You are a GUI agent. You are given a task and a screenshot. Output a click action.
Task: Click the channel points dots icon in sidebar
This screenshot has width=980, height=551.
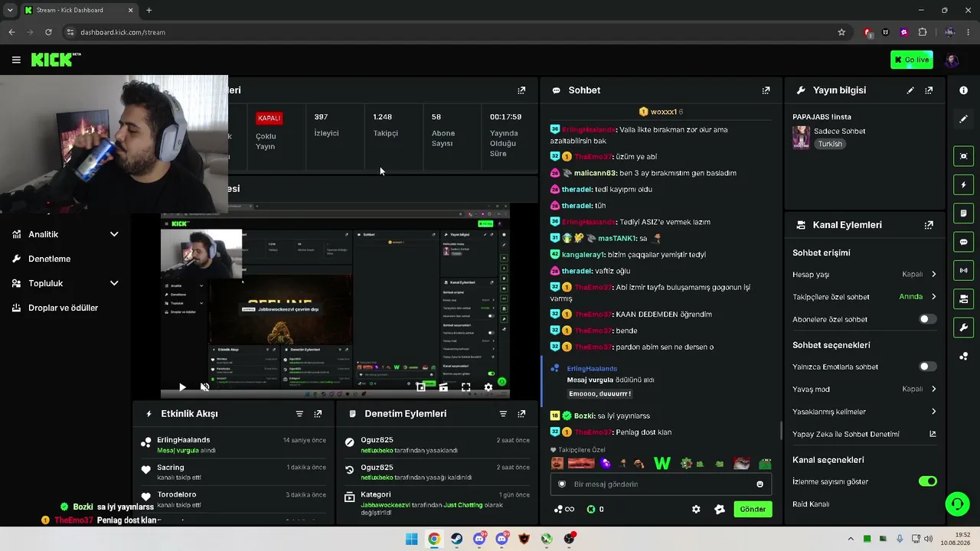click(963, 356)
